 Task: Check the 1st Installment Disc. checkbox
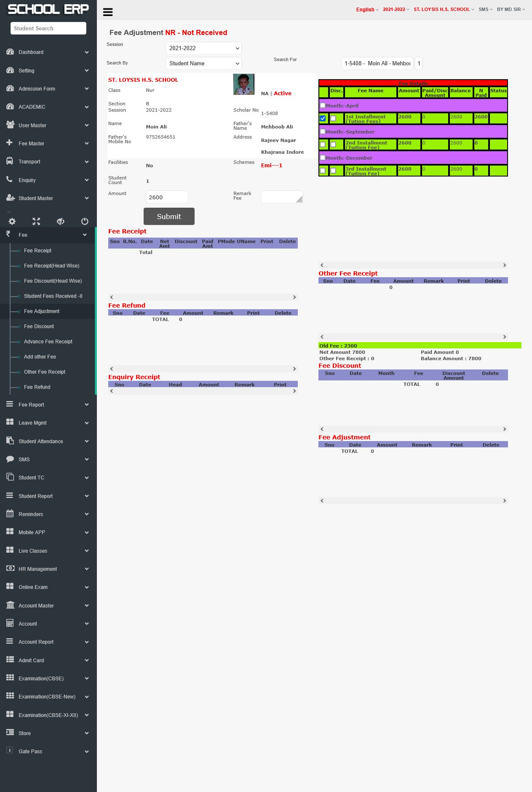(x=333, y=118)
